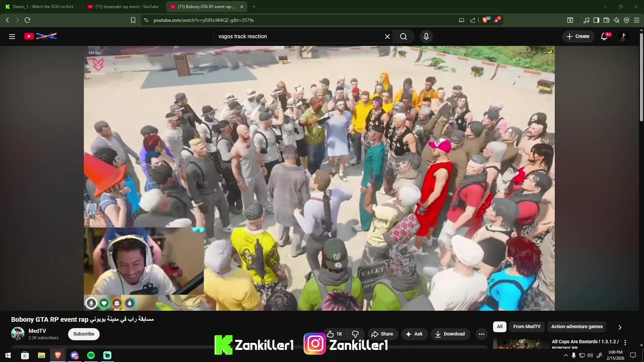Viewport: 644px width, 362px height.
Task: Like the video (1K thumbs up)
Action: 335,334
